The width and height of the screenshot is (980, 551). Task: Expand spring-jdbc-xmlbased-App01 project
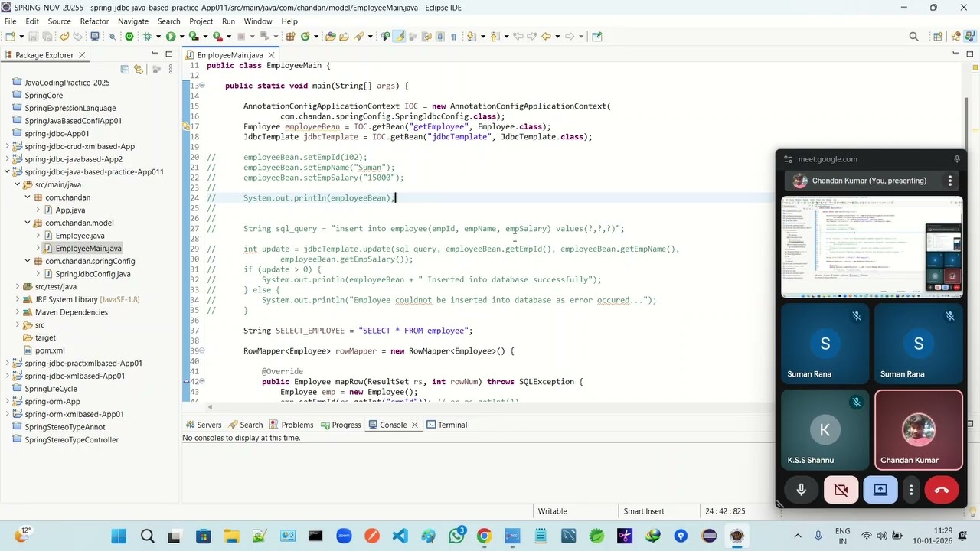[x=7, y=376]
